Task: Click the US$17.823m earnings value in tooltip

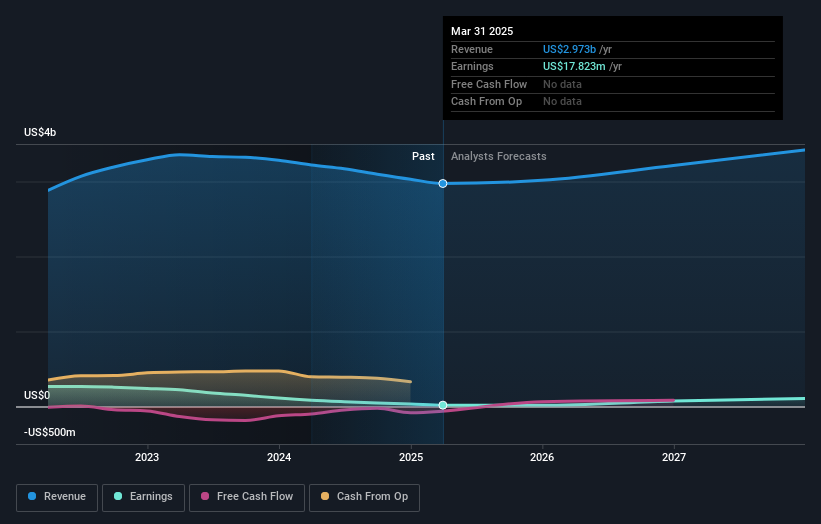Action: [574, 66]
